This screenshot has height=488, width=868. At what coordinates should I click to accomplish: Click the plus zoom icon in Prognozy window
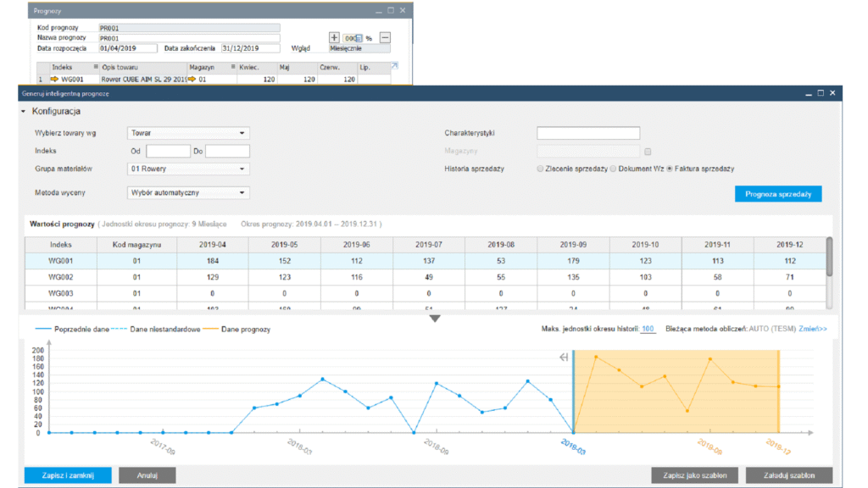(x=334, y=37)
